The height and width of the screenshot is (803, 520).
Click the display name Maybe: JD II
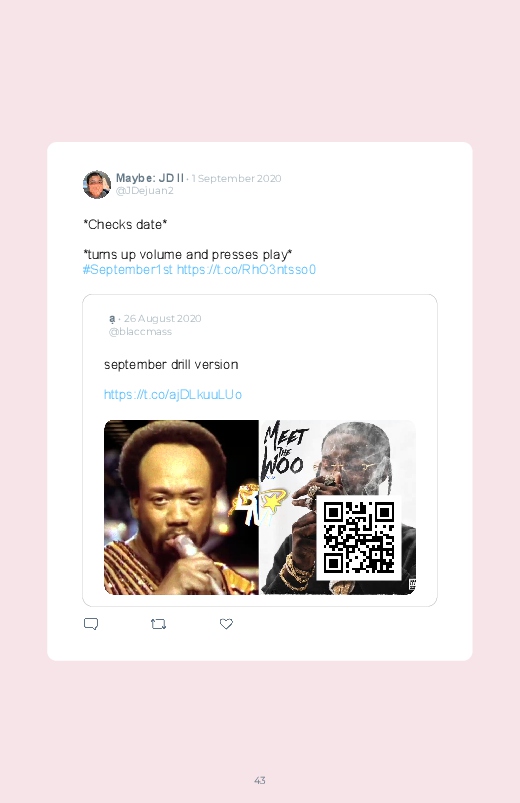[x=150, y=178]
